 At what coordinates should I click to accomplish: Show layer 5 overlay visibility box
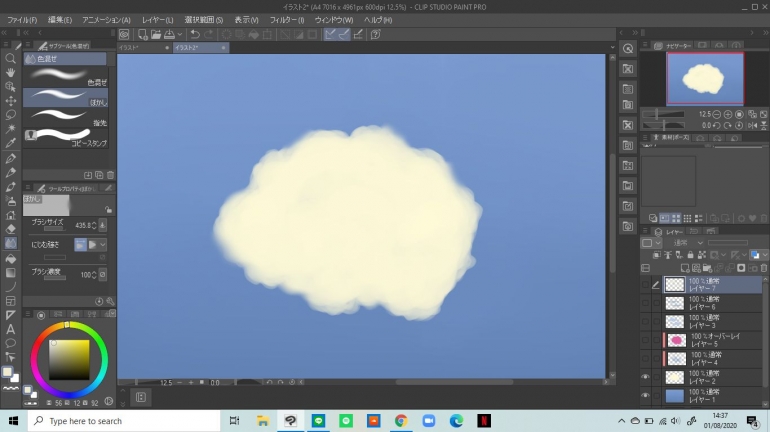tap(645, 340)
